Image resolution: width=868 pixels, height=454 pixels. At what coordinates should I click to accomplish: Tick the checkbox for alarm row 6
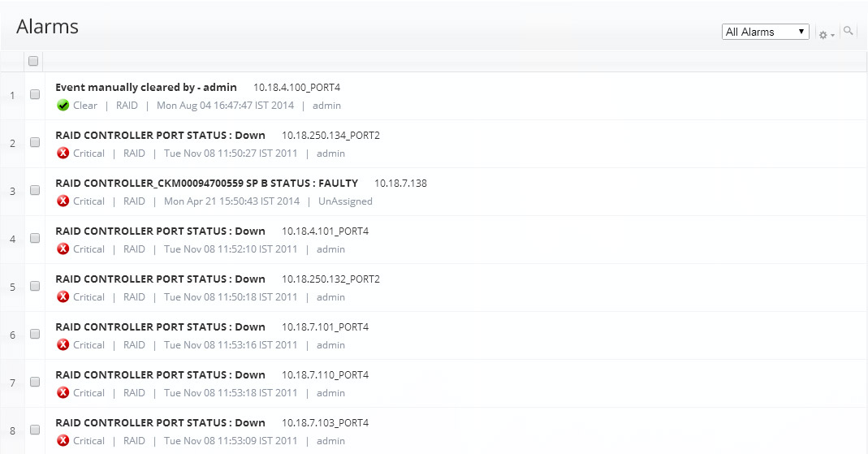(35, 334)
